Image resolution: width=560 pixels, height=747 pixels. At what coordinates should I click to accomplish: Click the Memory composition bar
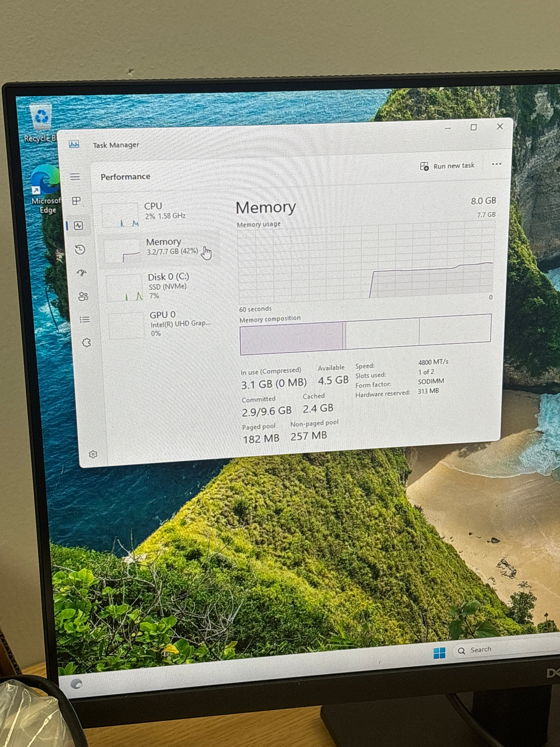(365, 334)
